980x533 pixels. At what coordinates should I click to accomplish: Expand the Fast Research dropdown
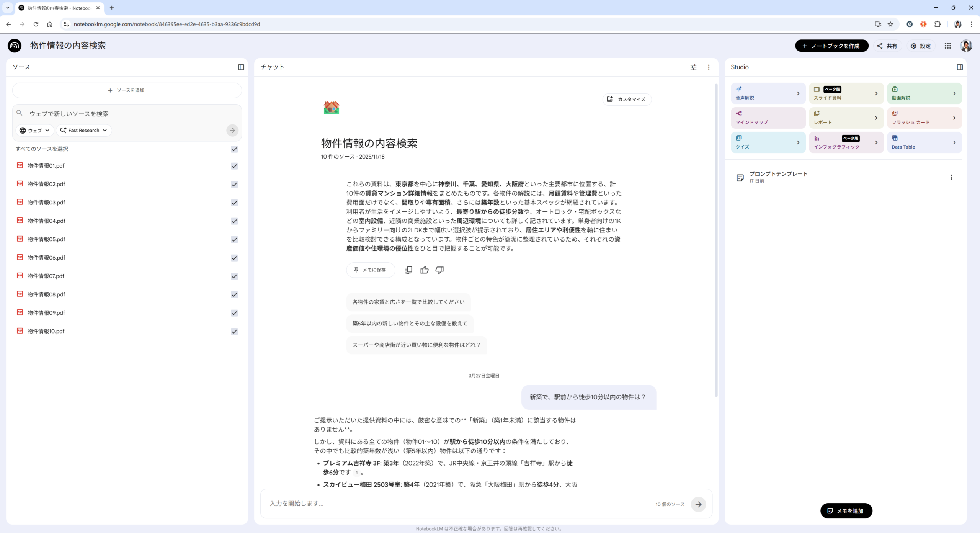coord(84,130)
